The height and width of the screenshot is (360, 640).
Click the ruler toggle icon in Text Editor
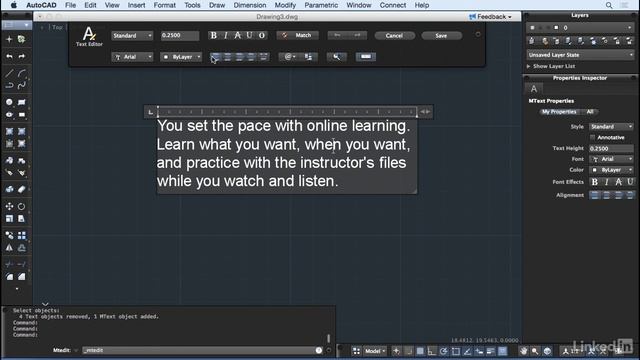366,57
